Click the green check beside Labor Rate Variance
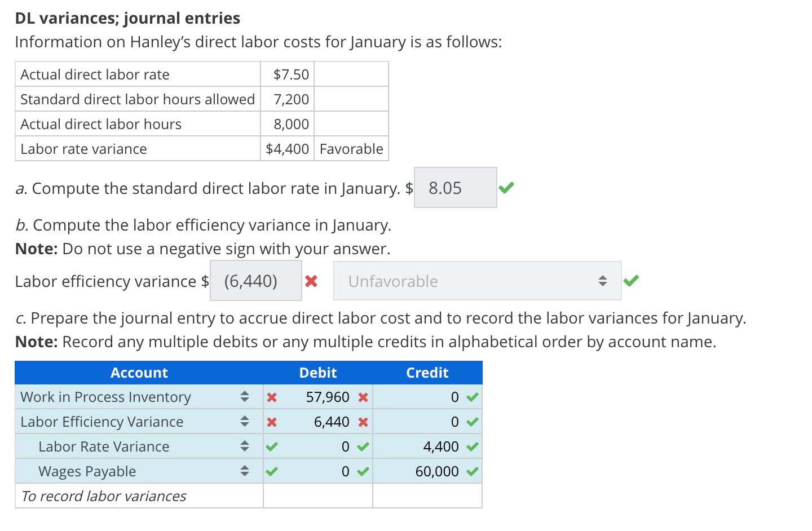This screenshot has height=531, width=812. click(272, 446)
